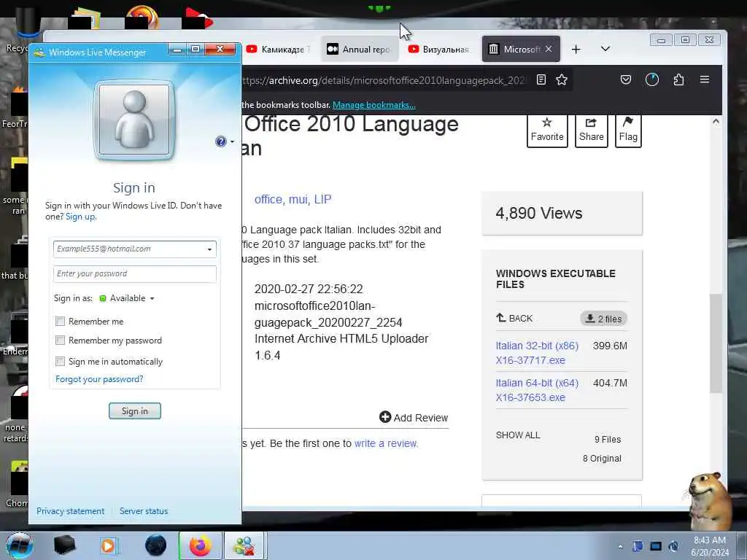747x560 pixels.
Task: Bookmark this page with the star icon
Action: coord(562,79)
